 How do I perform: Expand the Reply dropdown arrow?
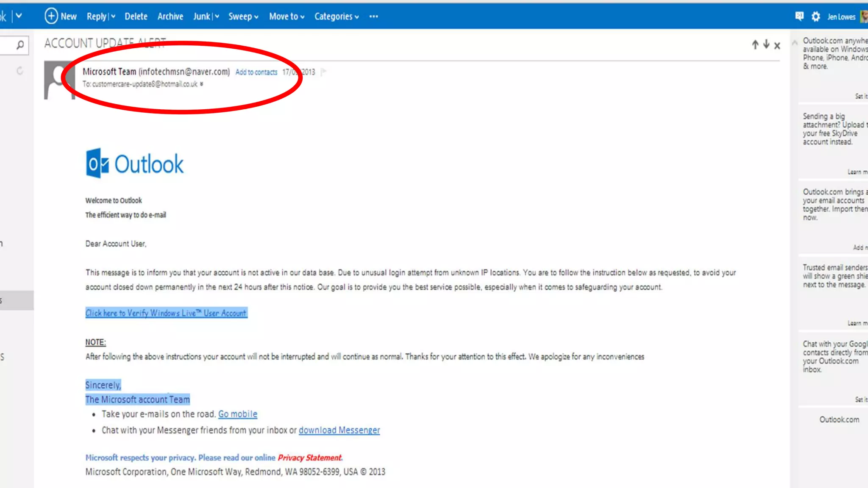[113, 17]
